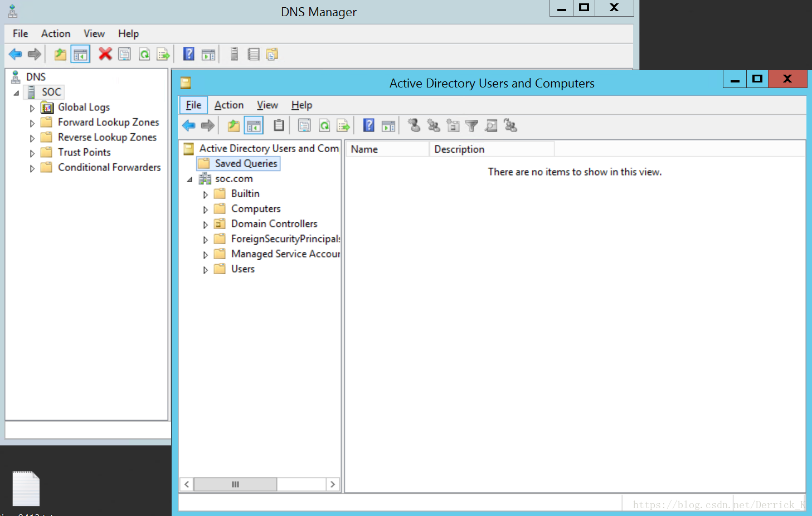Viewport: 812px width, 516px height.
Task: Click the Create New Group icon
Action: (434, 125)
